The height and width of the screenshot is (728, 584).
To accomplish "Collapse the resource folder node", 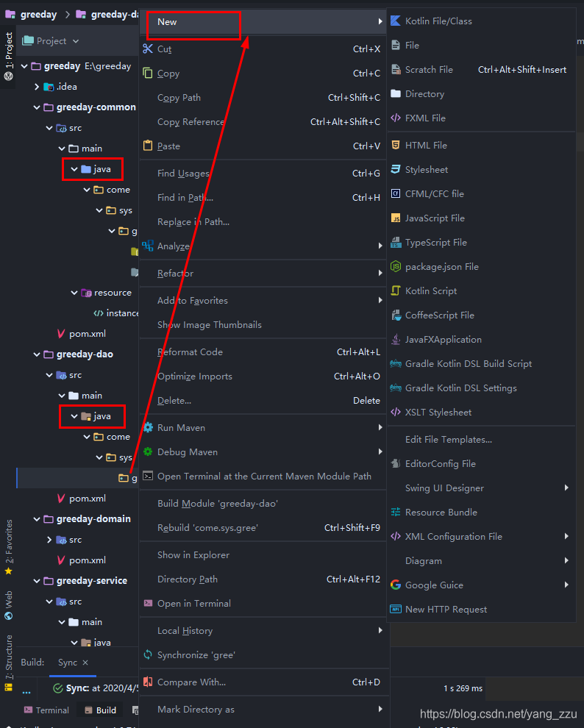I will point(74,293).
